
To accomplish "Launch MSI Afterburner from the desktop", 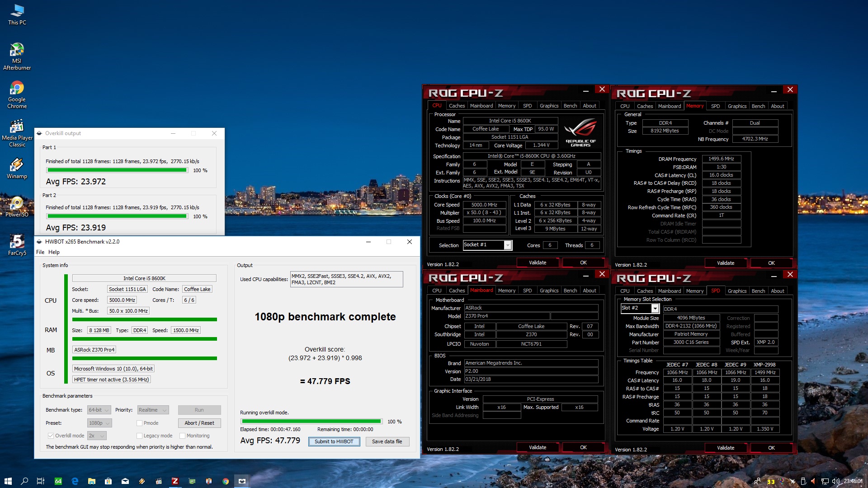I will click(17, 56).
